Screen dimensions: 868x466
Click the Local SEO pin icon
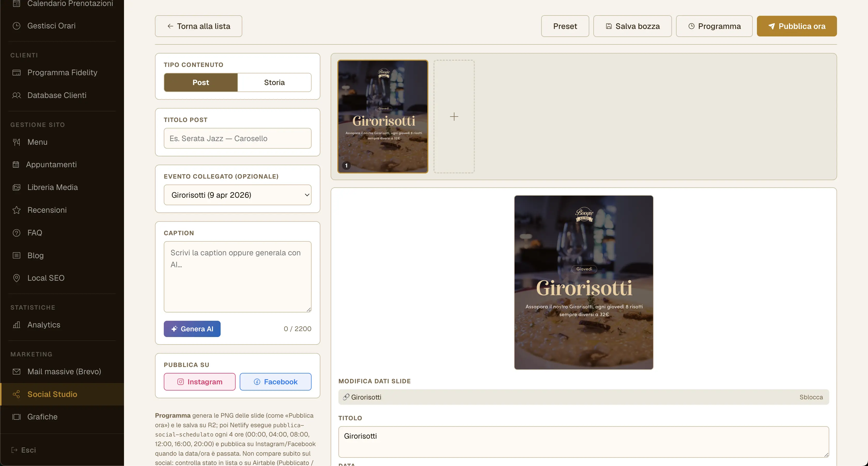tap(17, 278)
